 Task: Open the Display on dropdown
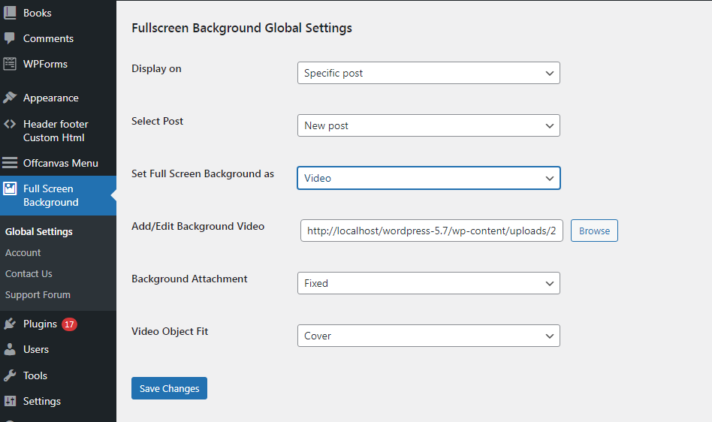(428, 73)
